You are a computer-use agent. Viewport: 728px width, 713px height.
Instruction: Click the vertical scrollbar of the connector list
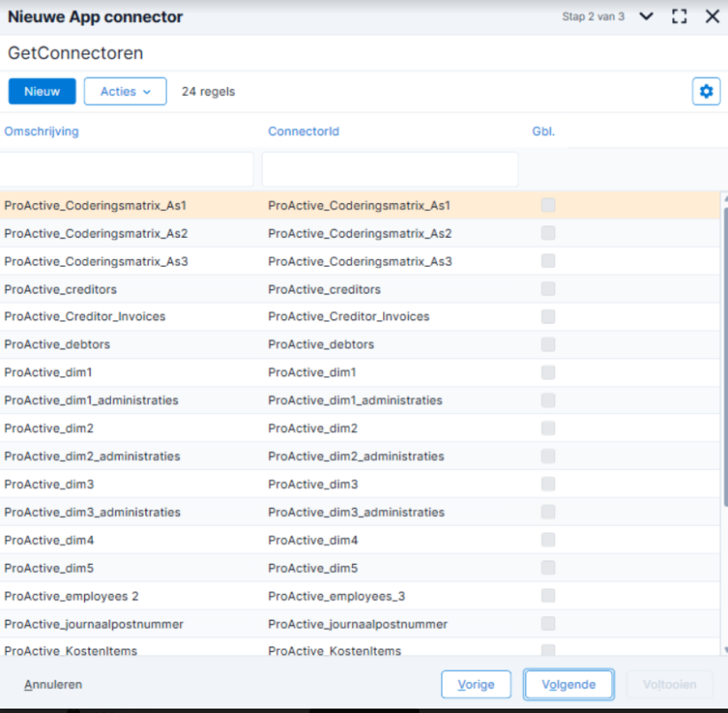(x=724, y=353)
